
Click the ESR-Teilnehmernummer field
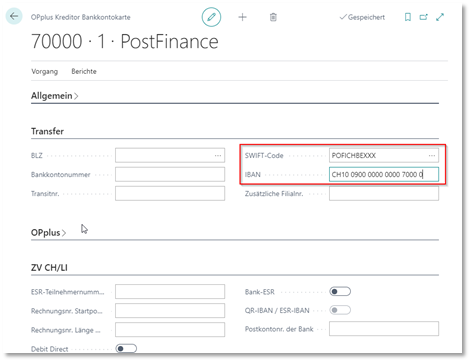170,292
